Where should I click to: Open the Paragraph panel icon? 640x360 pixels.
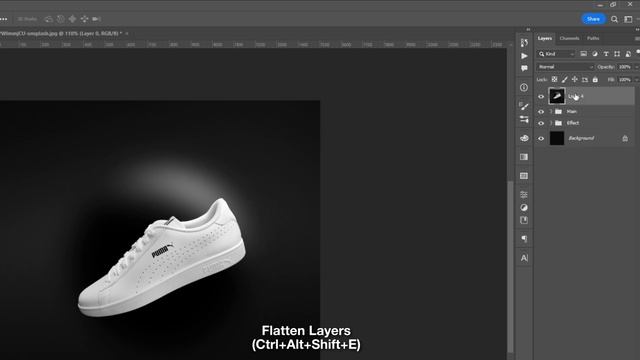524,239
